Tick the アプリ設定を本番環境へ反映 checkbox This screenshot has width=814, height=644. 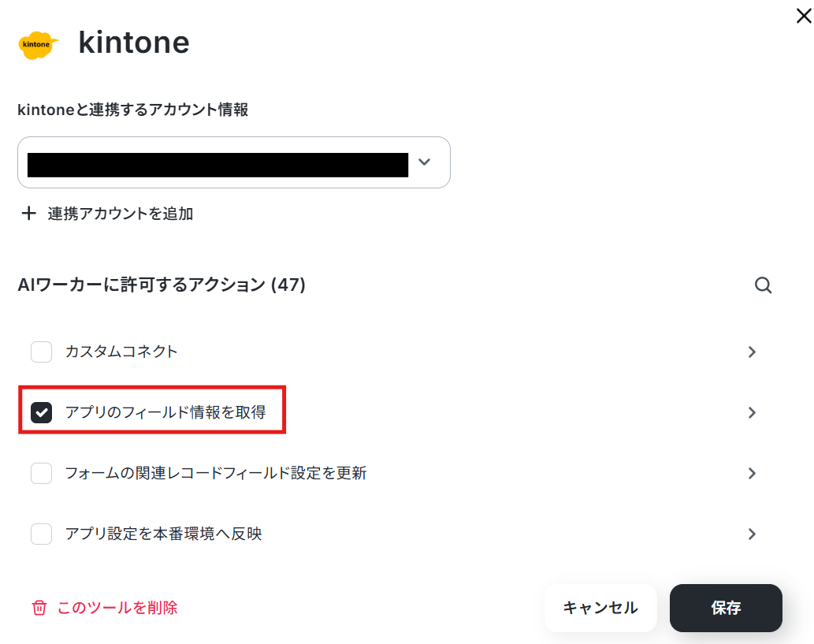pyautogui.click(x=41, y=534)
